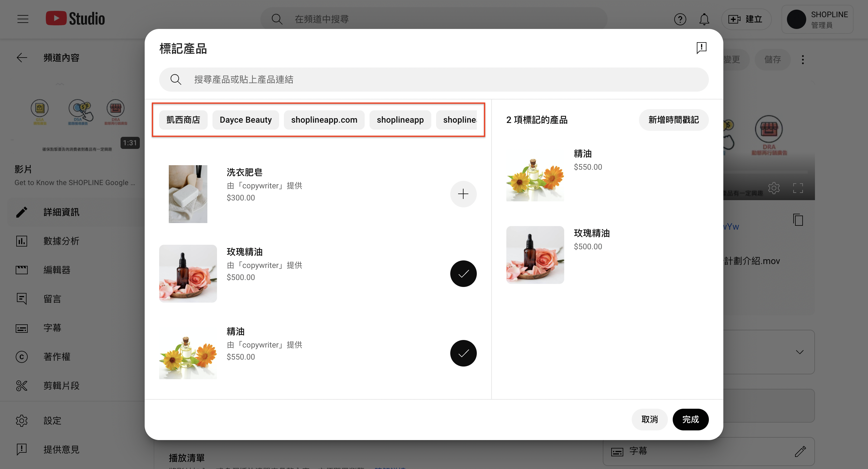Click the 新增時間戳記 button
The height and width of the screenshot is (469, 868).
[x=674, y=120]
